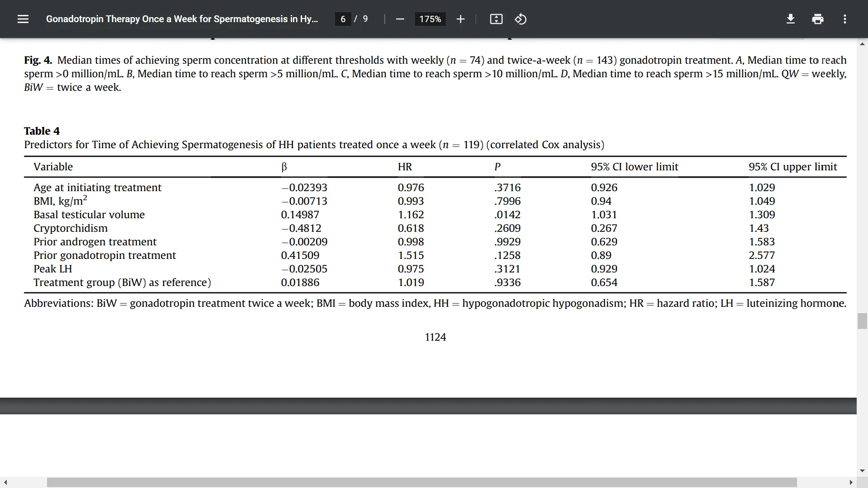Viewport: 868px width, 488px height.
Task: Click β value −0.4812
Action: coord(301,228)
